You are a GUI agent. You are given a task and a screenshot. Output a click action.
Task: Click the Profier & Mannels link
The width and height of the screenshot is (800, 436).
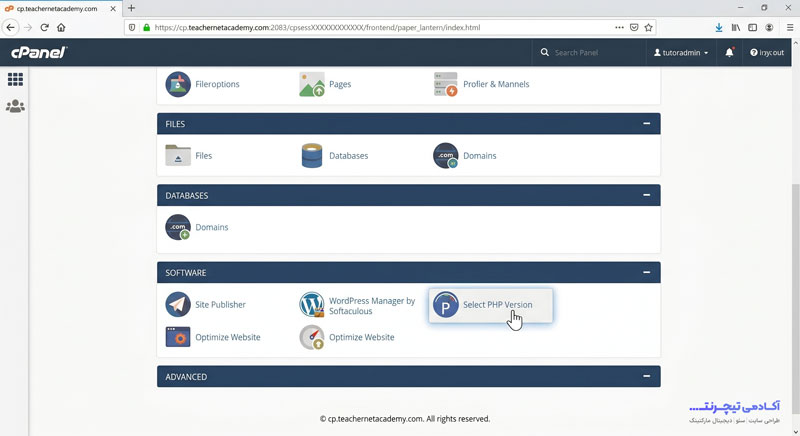(x=496, y=84)
